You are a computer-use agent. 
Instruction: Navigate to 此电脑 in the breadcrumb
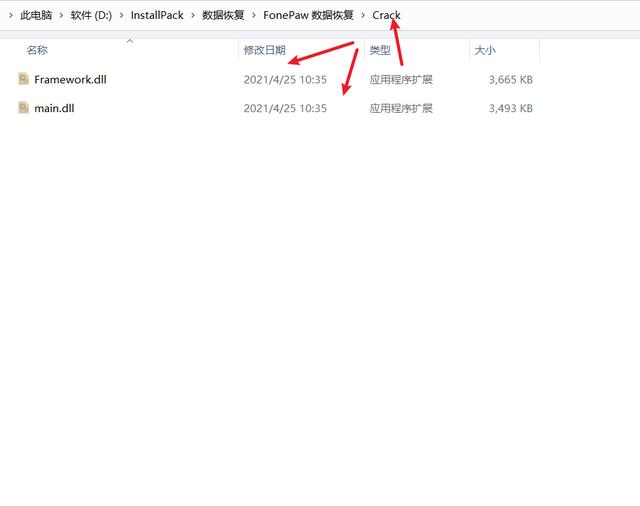click(x=36, y=15)
